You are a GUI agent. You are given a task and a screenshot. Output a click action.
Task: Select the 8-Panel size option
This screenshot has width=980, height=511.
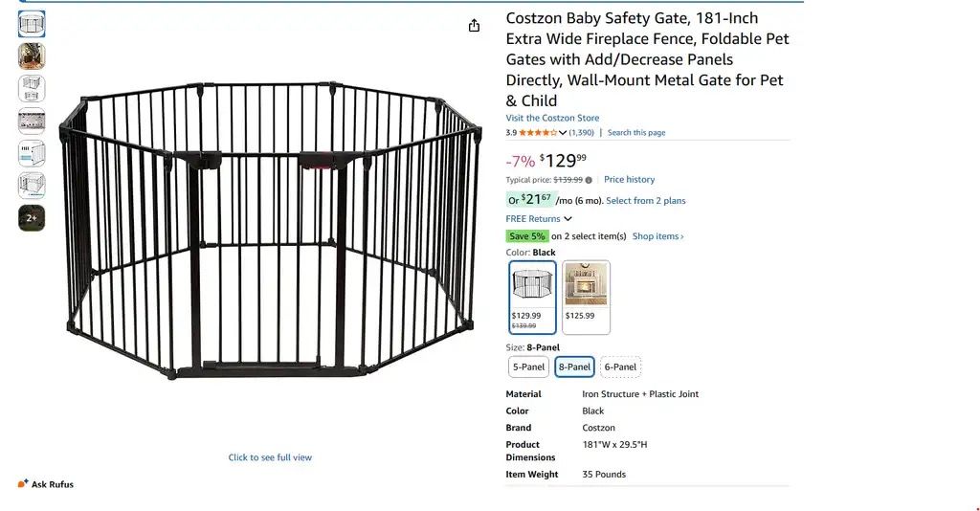coord(574,367)
